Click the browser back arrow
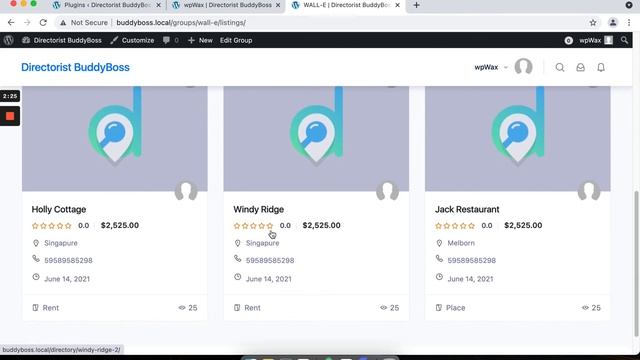Viewport: 640px width, 360px height. pyautogui.click(x=11, y=22)
